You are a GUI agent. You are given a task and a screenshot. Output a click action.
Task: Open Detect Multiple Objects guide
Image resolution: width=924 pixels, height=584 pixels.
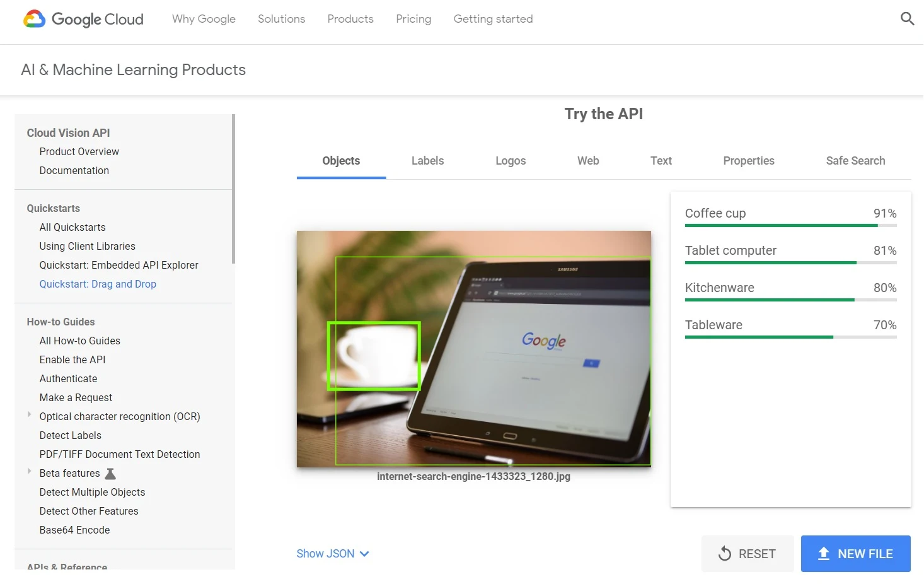pos(92,492)
